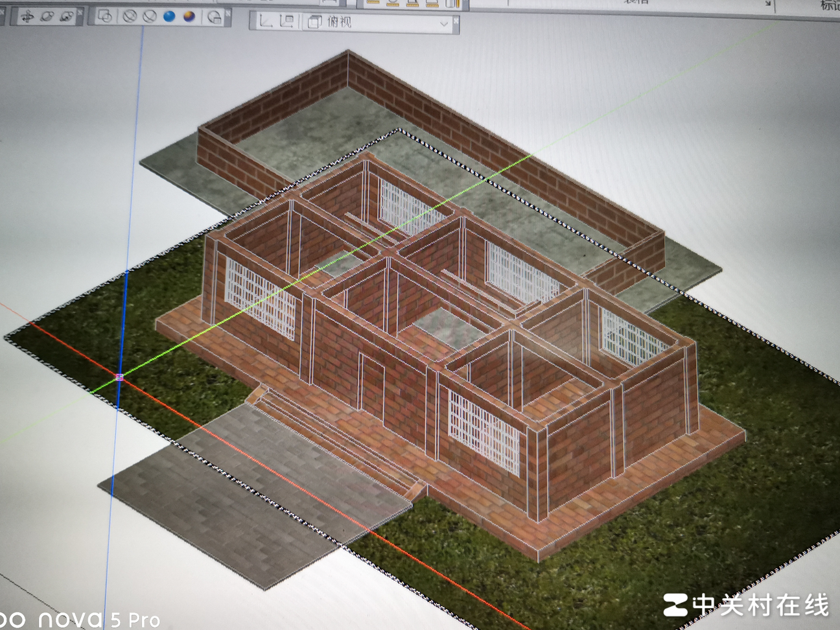Select the constrained orbit tool
Viewport: 840px width, 630px height.
[27, 17]
